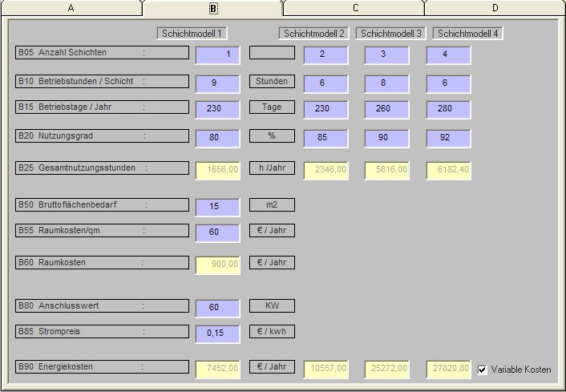The width and height of the screenshot is (566, 392).
Task: Edit Raumkosten/qm field next to B55
Action: click(x=218, y=232)
